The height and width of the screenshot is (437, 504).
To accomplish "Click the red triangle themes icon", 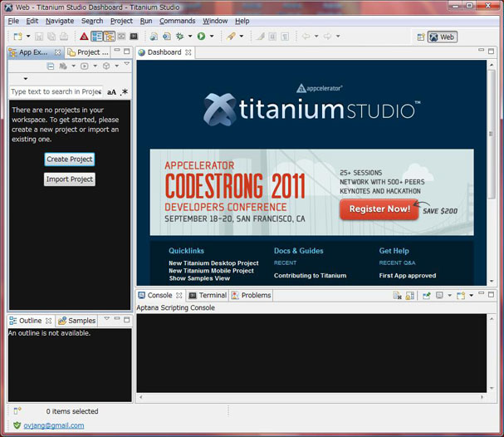I will (84, 37).
